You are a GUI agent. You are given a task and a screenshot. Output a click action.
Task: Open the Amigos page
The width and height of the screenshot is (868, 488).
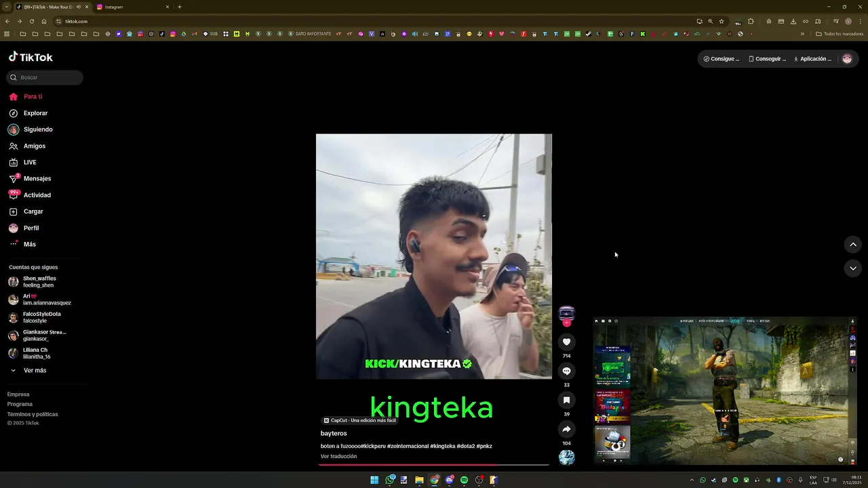point(27,146)
